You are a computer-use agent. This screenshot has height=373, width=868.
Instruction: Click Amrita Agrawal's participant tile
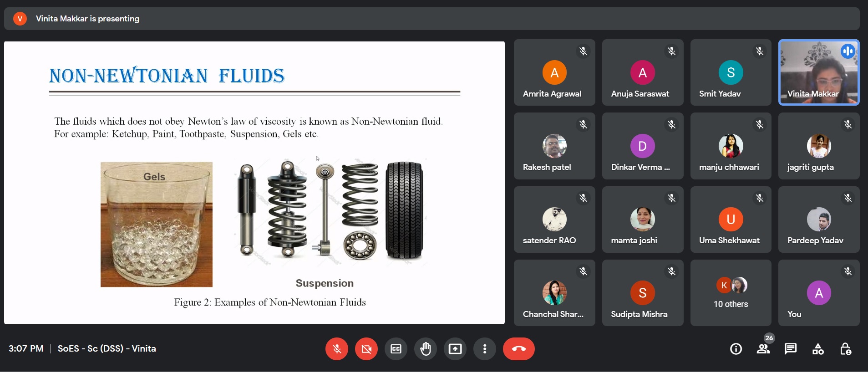[554, 72]
